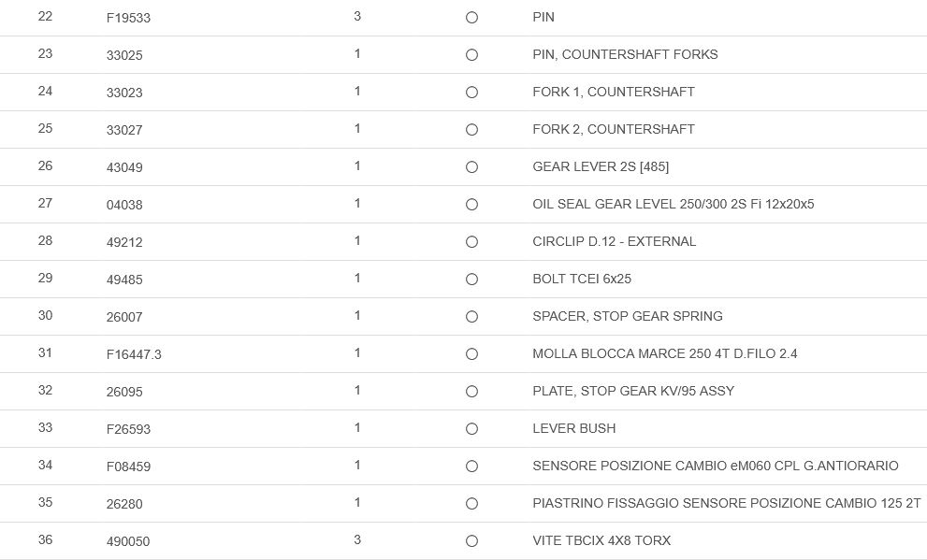This screenshot has width=927, height=560.
Task: Select part number 26007
Action: point(124,317)
